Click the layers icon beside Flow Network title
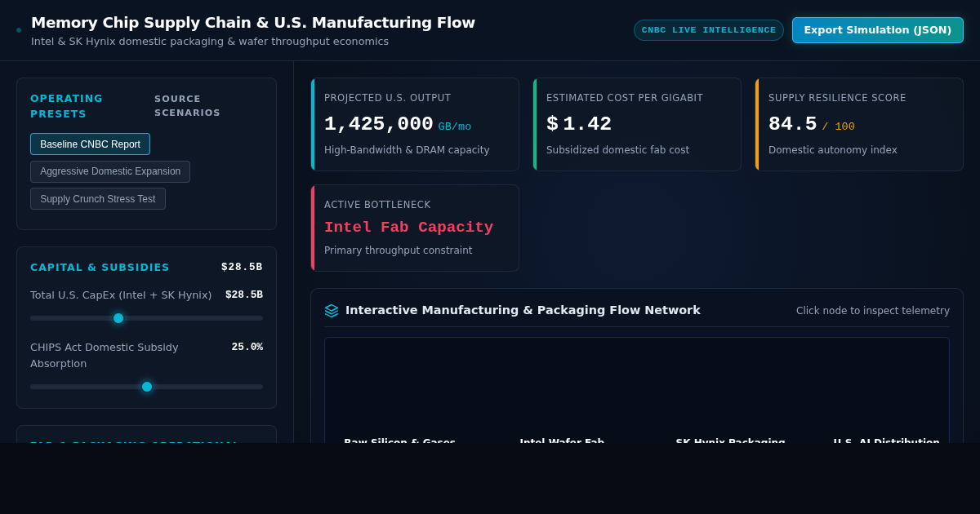Screen dimensions: 980x514 [x=332, y=311]
